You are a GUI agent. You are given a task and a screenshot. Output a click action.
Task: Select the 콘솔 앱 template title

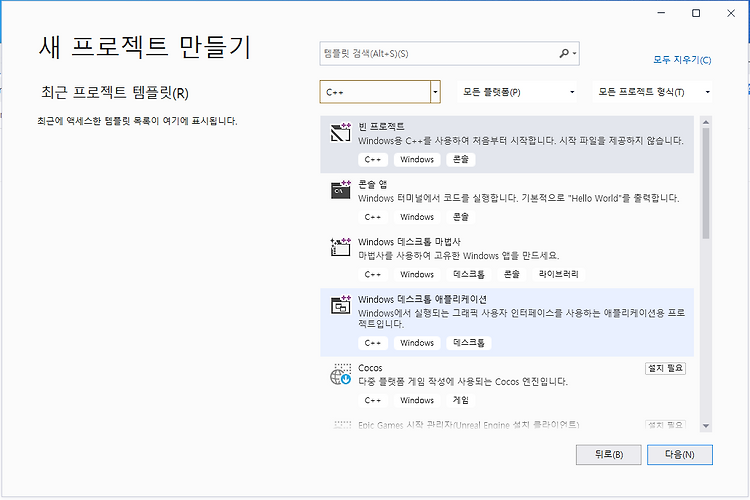[x=373, y=184]
